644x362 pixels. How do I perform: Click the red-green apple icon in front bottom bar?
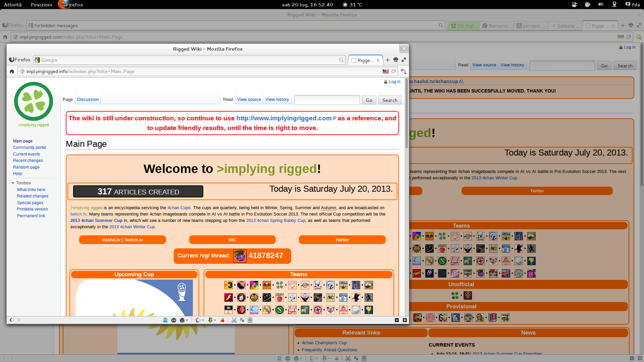222,320
